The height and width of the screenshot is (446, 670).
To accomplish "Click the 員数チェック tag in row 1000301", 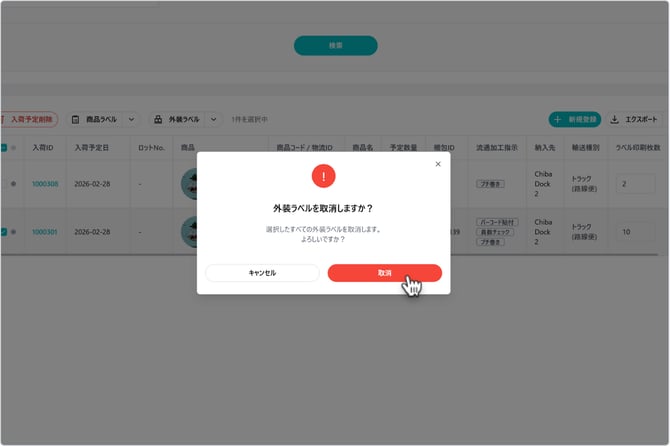I will click(495, 232).
